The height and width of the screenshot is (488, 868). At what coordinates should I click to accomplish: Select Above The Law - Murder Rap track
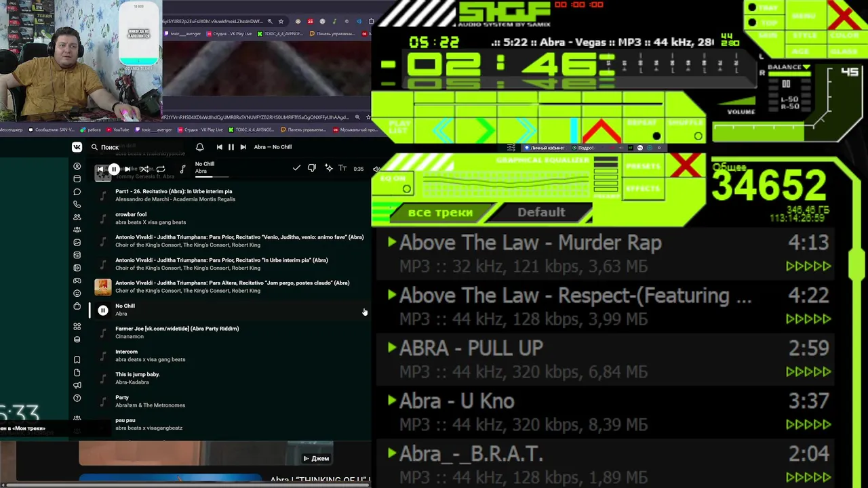click(605, 253)
